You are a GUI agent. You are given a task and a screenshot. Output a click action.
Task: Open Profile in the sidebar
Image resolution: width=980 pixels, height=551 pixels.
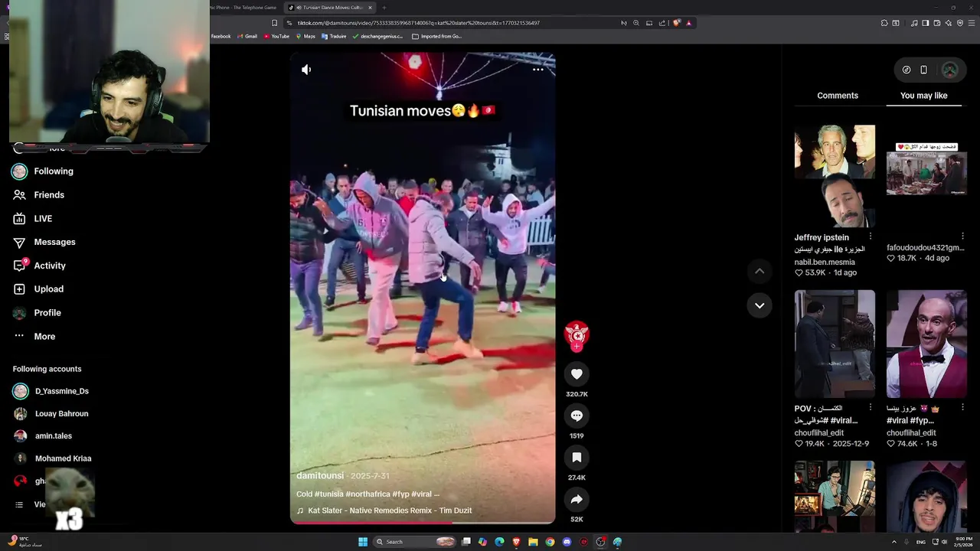point(37,313)
